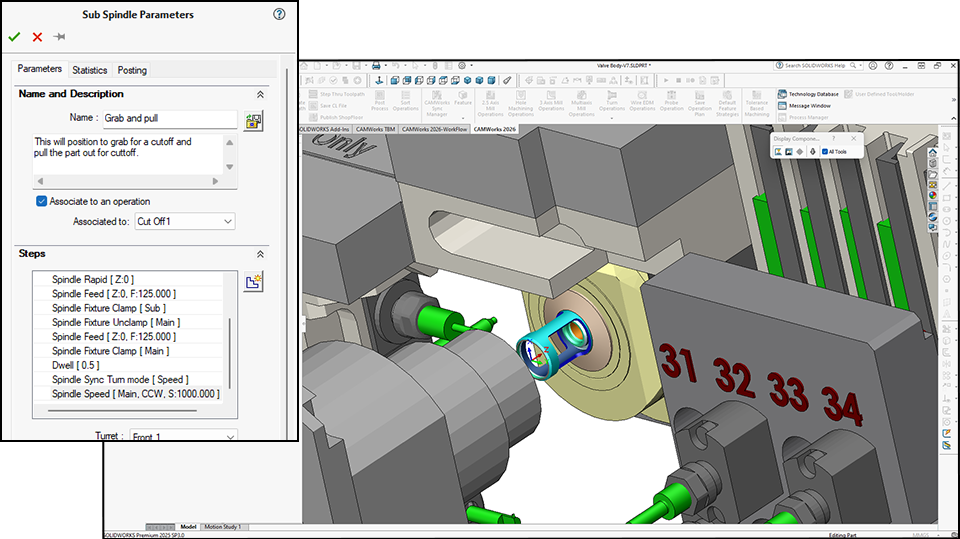
Task: Toggle the All Tools checkbox
Action: (x=824, y=152)
